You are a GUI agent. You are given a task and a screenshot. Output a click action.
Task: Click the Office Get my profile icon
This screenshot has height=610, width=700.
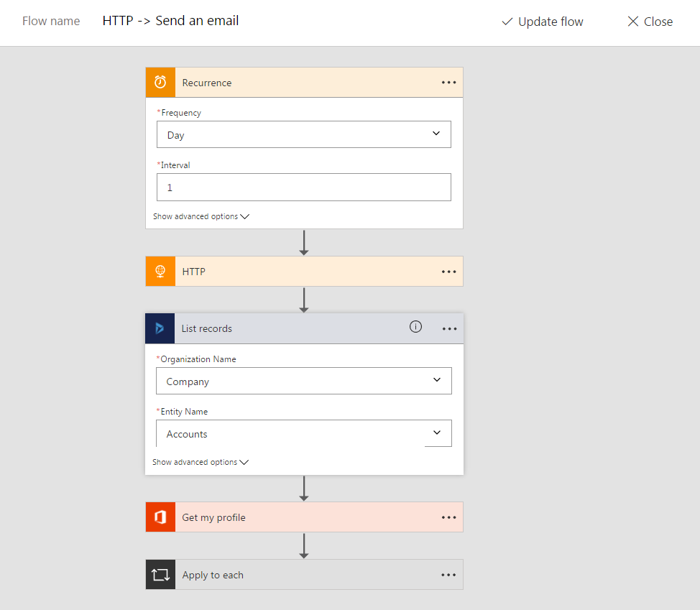pyautogui.click(x=160, y=517)
